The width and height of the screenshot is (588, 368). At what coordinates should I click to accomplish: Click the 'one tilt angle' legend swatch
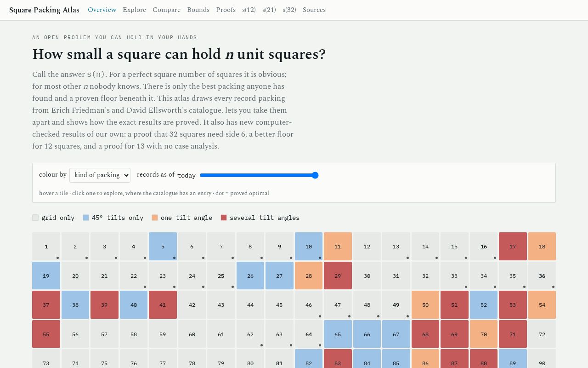pos(155,218)
